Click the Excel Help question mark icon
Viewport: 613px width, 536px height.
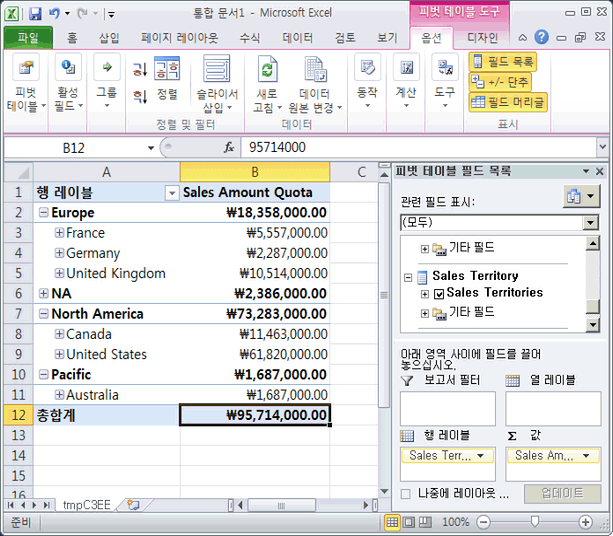541,37
